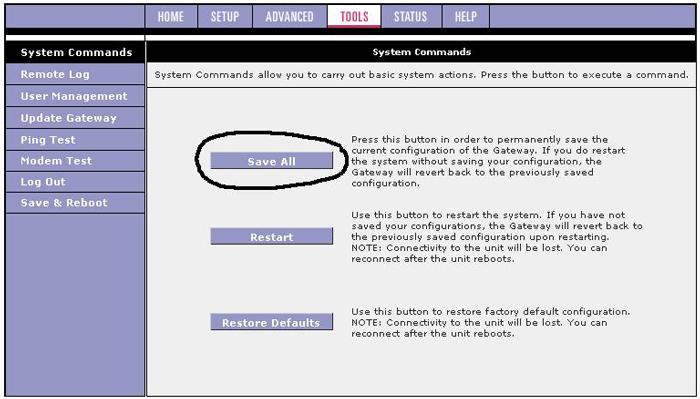700x399 pixels.
Task: Open Remote Log in the sidebar
Action: tap(75, 74)
